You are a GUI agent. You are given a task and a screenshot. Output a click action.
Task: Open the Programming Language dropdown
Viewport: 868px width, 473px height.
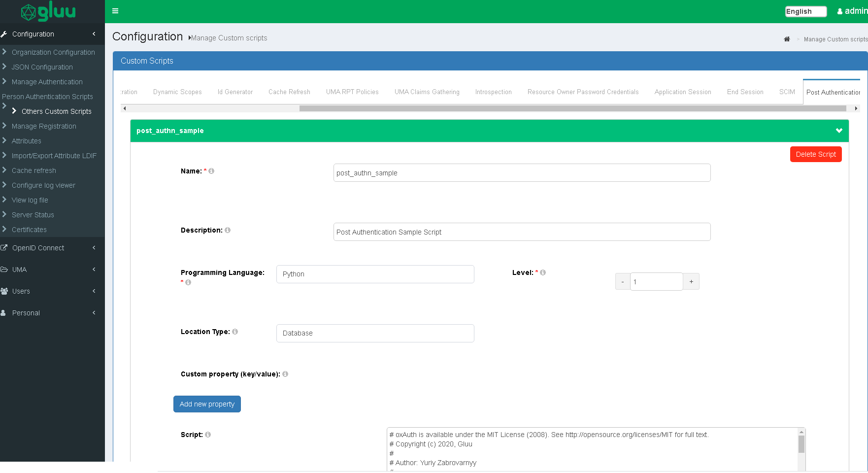pos(375,274)
